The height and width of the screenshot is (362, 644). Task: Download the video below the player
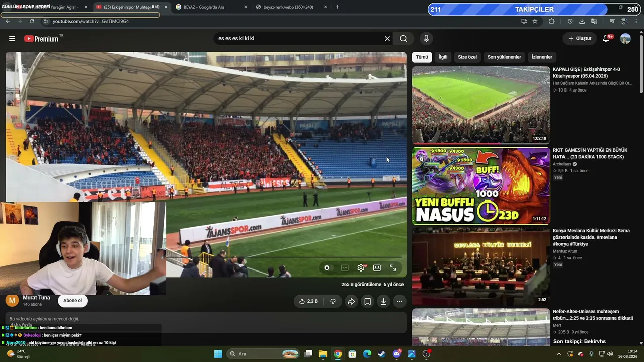pyautogui.click(x=383, y=301)
